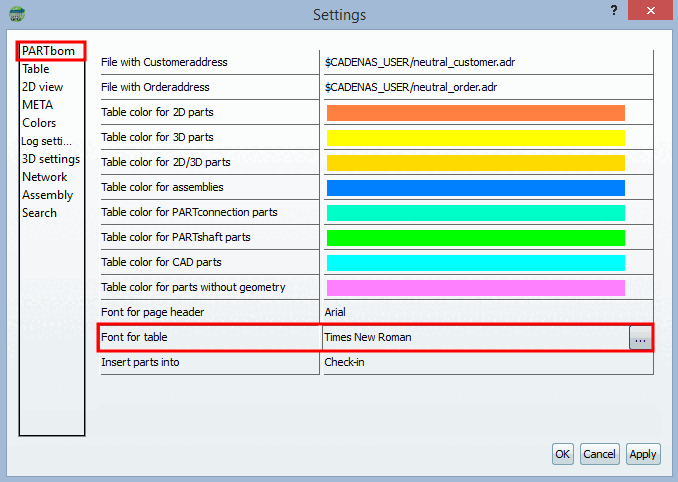Go to the Colors settings category
Image resolution: width=678 pixels, height=482 pixels.
(x=39, y=123)
